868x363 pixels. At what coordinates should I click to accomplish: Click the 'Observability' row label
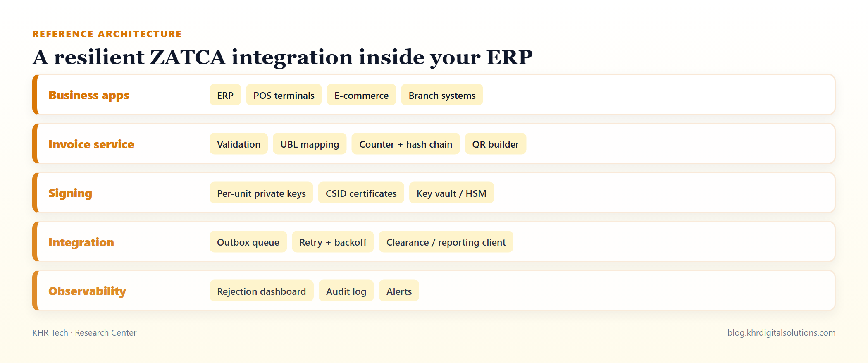87,291
